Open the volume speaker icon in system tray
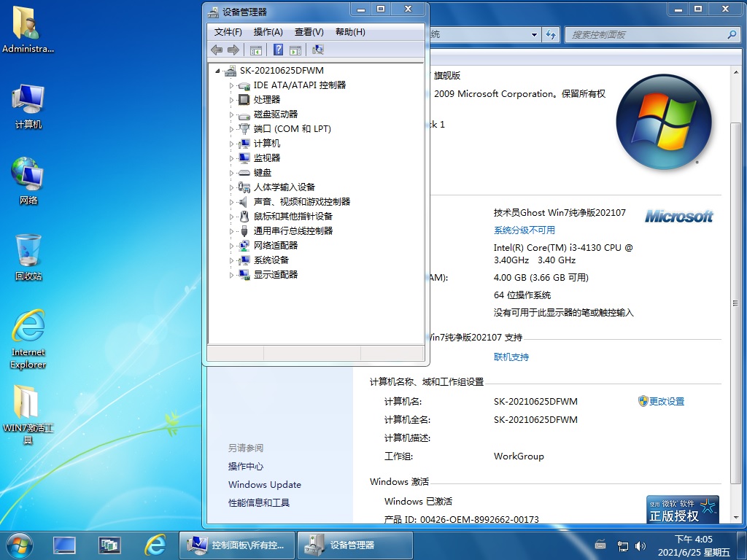This screenshot has width=747, height=560. point(640,545)
